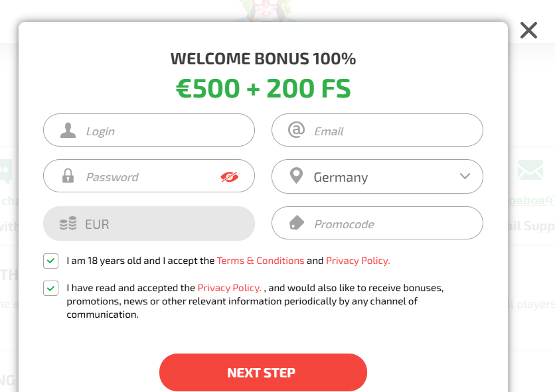Close the registration popup with the X
Viewport: 555px width, 392px height.
528,30
